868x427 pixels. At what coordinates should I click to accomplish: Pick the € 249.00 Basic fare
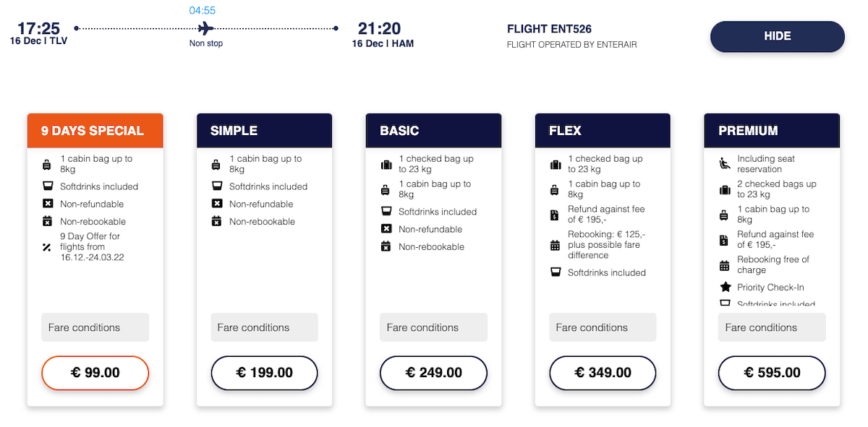(x=433, y=373)
